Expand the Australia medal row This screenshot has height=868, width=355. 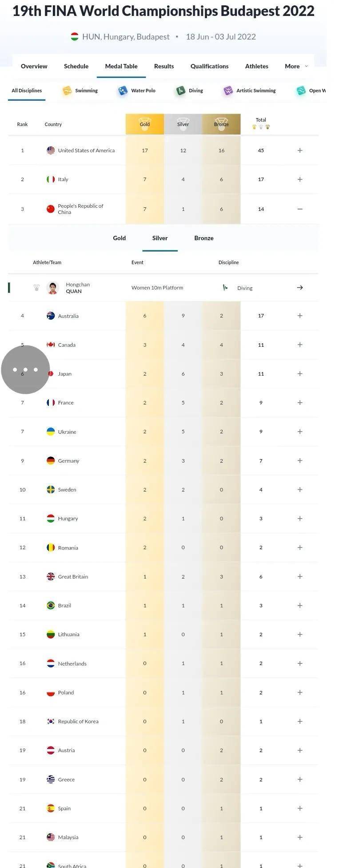tap(300, 316)
